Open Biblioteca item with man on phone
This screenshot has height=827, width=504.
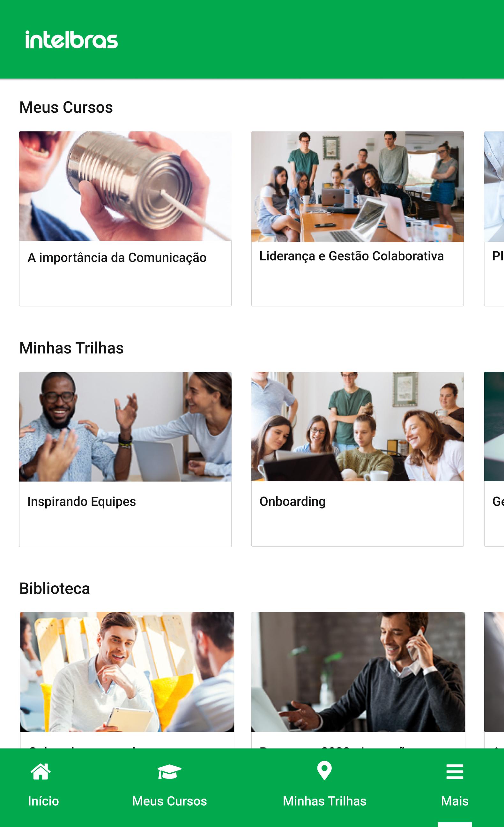click(x=358, y=671)
